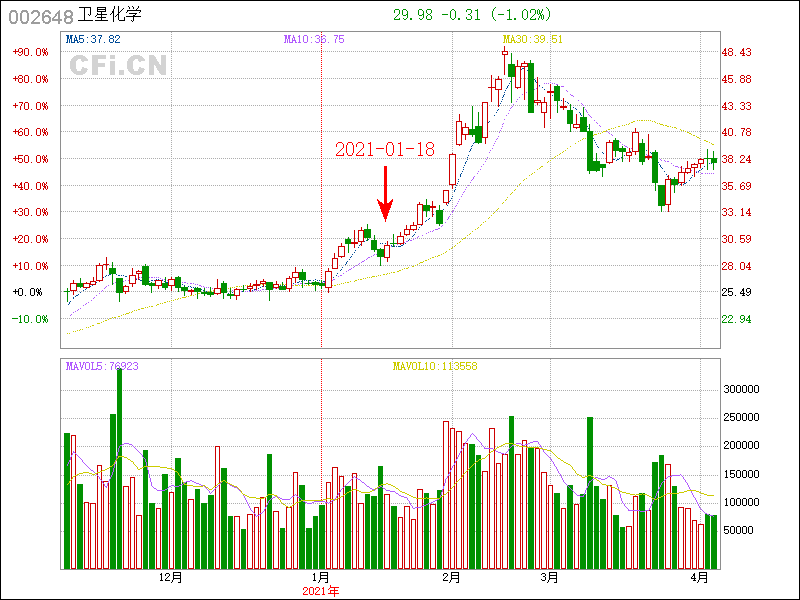The image size is (800, 600).
Task: Select the 2月 label on time axis
Action: point(451,577)
